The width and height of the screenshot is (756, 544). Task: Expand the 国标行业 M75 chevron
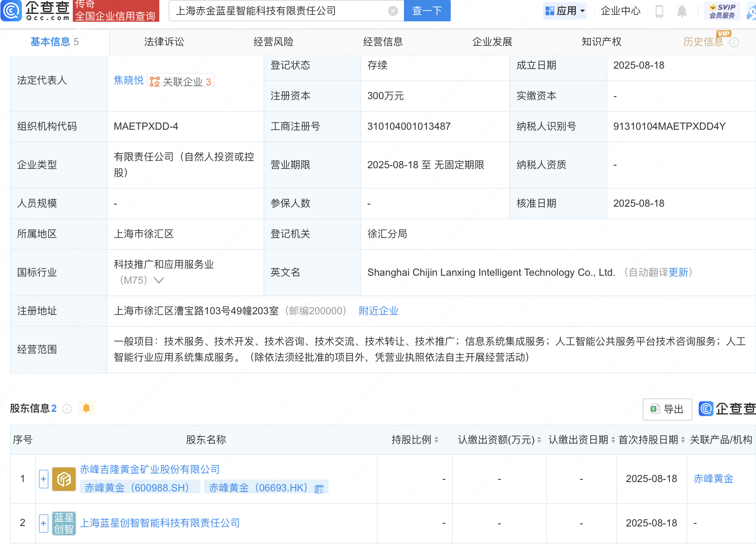(x=159, y=280)
